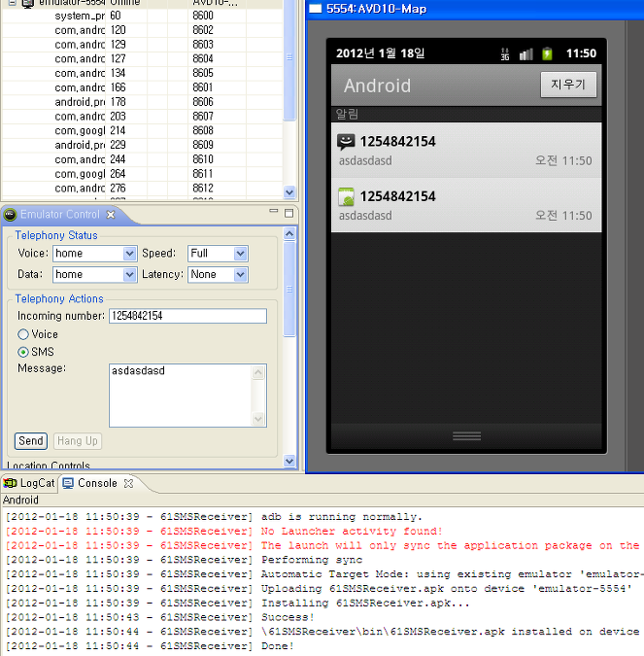Viewport: 644px width, 656px height.
Task: Click Emulator Control scroll up arrow
Action: pyautogui.click(x=289, y=234)
